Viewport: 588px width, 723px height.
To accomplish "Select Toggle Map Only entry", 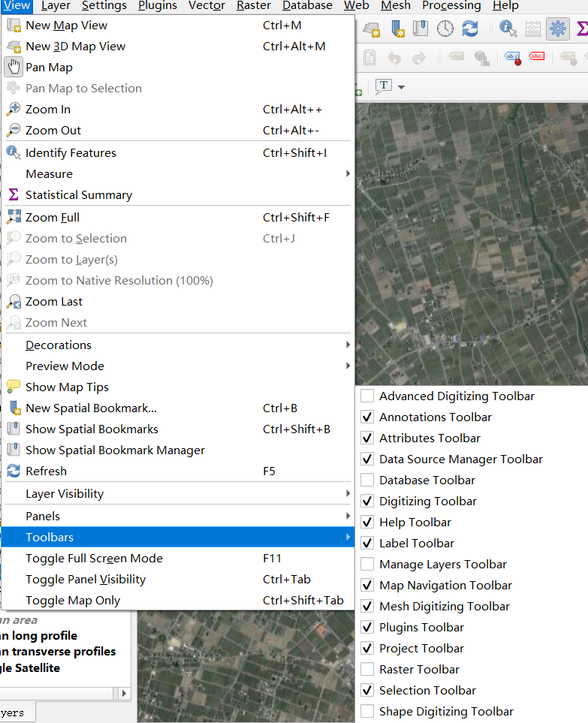I will (177, 601).
